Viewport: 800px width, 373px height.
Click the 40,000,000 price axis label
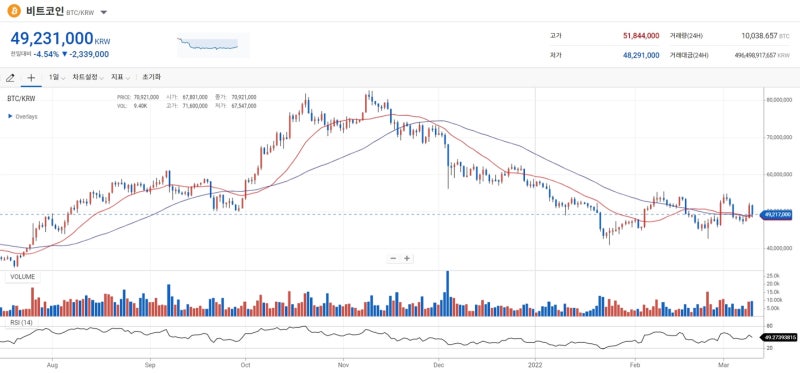[779, 248]
